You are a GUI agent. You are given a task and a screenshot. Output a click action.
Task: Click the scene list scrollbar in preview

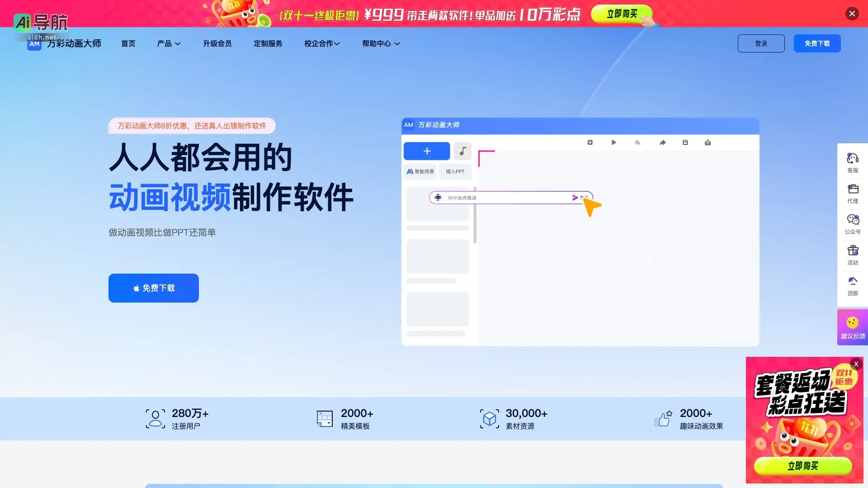point(475,215)
